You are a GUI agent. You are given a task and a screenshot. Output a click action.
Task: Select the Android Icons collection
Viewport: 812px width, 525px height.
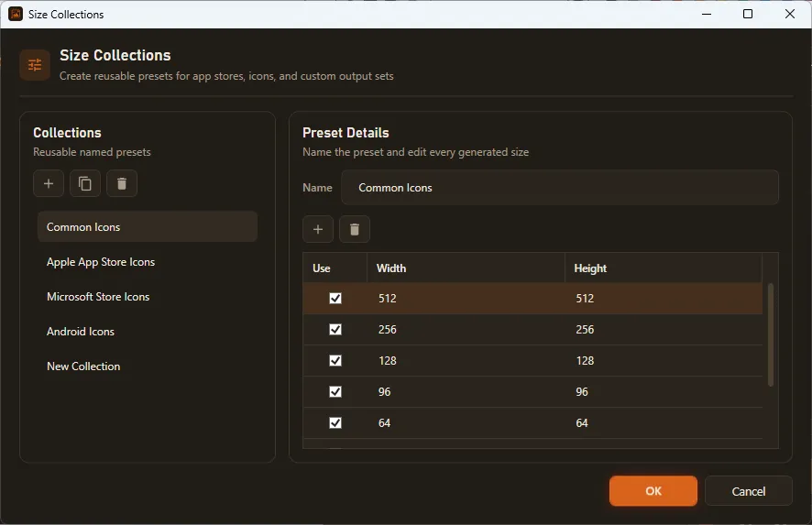coord(147,331)
